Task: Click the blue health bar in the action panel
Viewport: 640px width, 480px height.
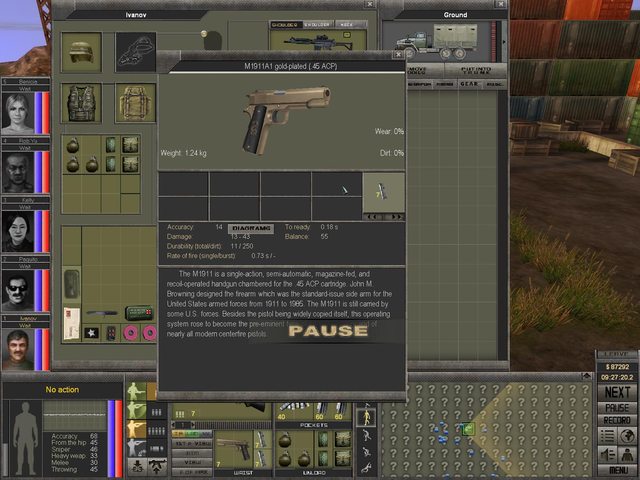Action: tap(111, 438)
